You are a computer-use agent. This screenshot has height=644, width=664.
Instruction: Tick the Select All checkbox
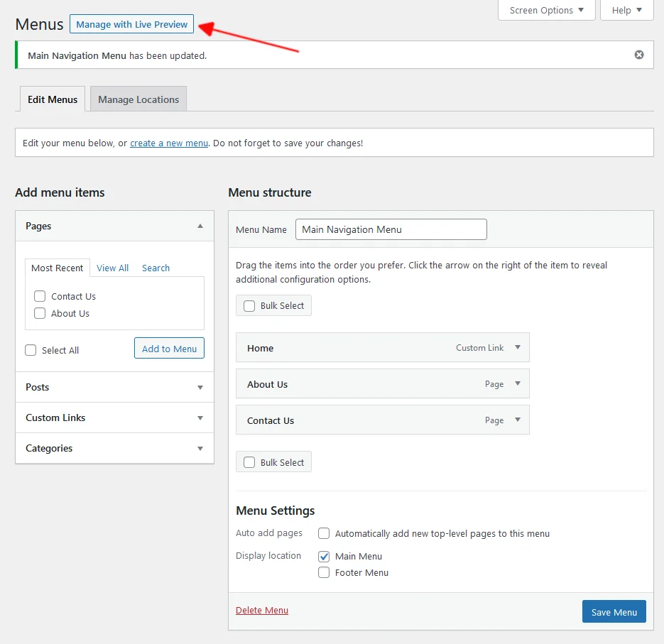[x=31, y=350]
